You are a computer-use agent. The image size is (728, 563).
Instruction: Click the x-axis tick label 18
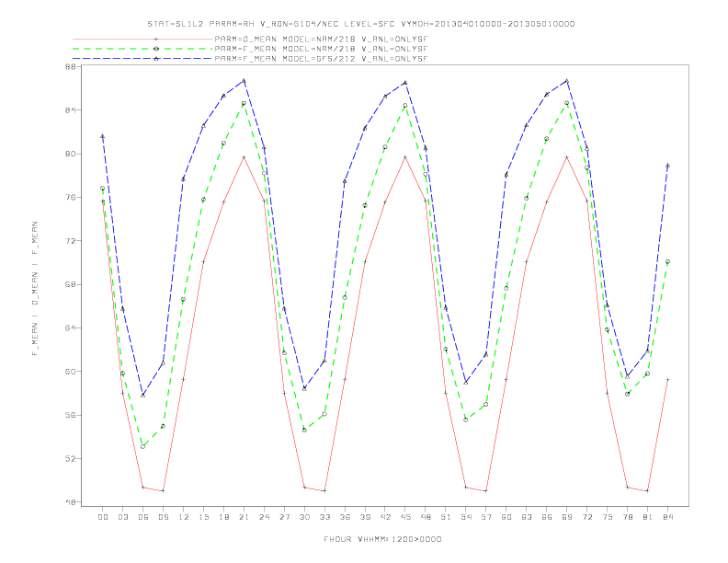click(x=223, y=517)
